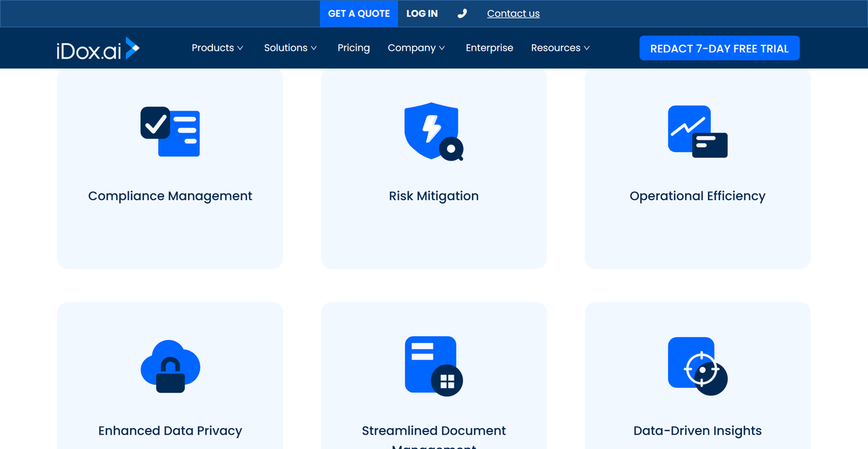
Task: Expand the Resources dropdown menu
Action: coord(560,48)
